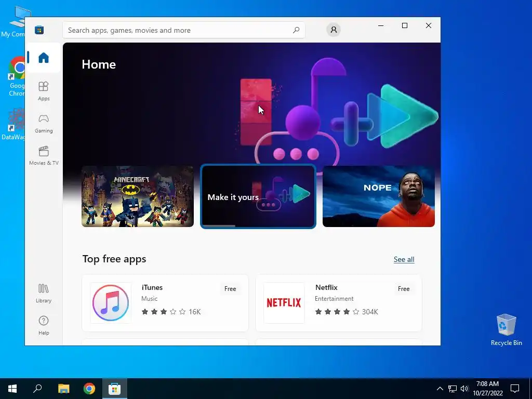The image size is (532, 399).
Task: Minimize the Microsoft Store window
Action: [381, 25]
